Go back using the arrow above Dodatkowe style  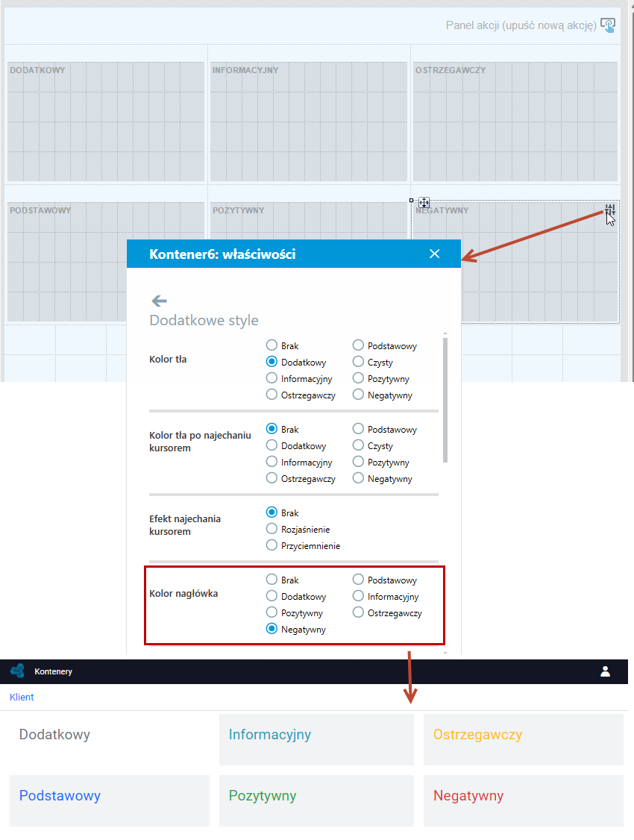tap(159, 301)
